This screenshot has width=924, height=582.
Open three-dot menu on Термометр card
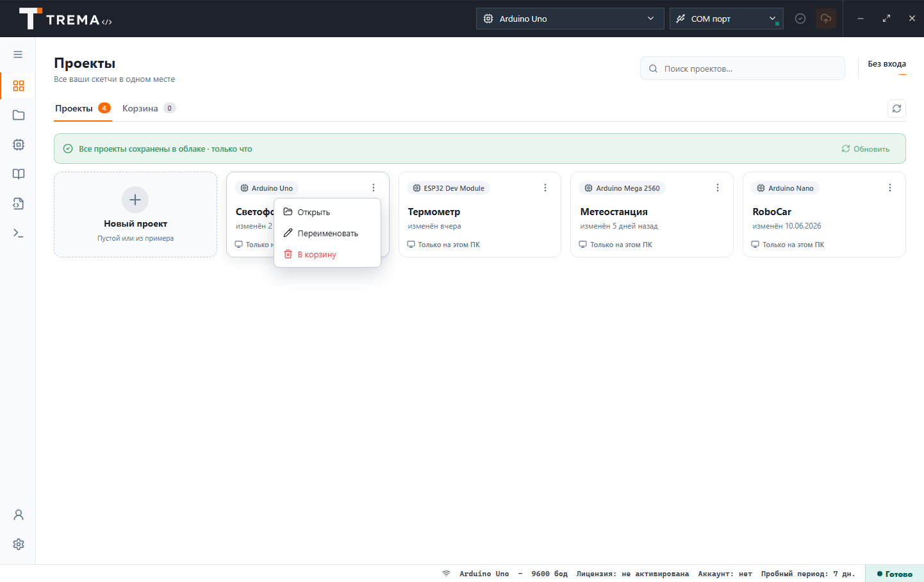(x=545, y=188)
